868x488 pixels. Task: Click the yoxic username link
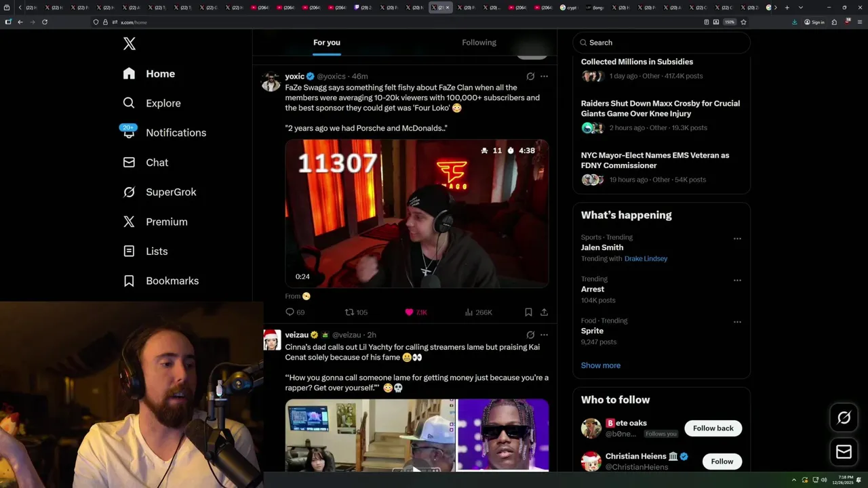[x=294, y=77]
